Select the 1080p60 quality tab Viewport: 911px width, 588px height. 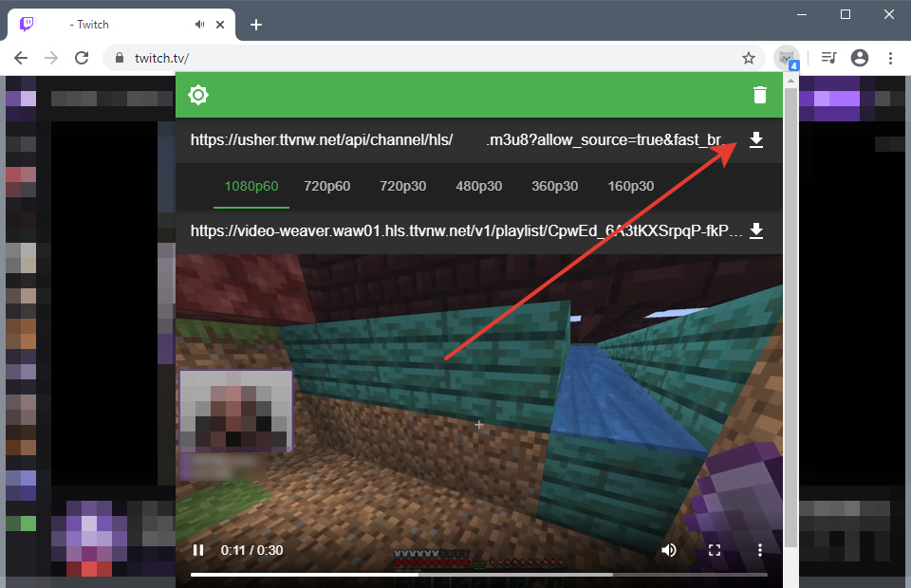(251, 186)
